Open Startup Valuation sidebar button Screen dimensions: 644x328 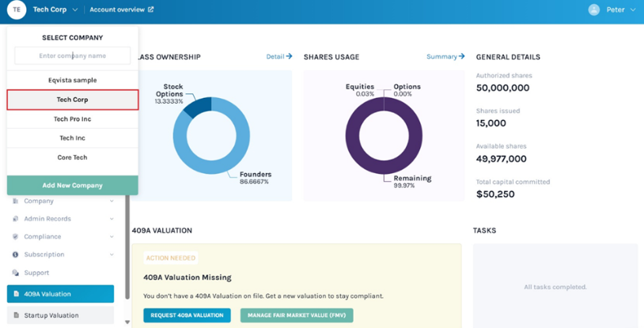pos(60,315)
